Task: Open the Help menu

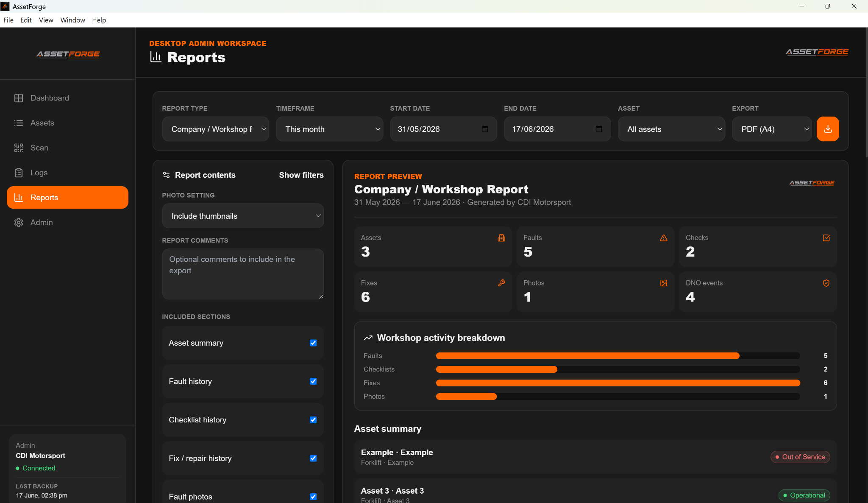Action: (x=99, y=20)
